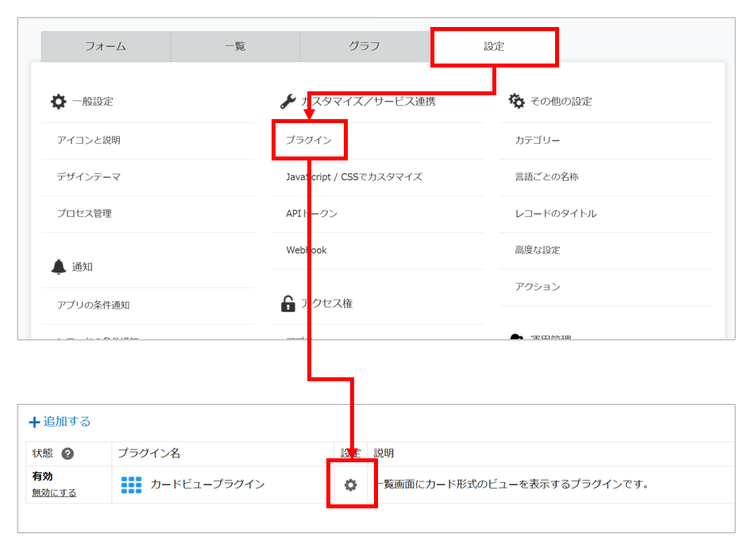756x556 pixels.
Task: Click the 有効 status text
Action: 42,477
